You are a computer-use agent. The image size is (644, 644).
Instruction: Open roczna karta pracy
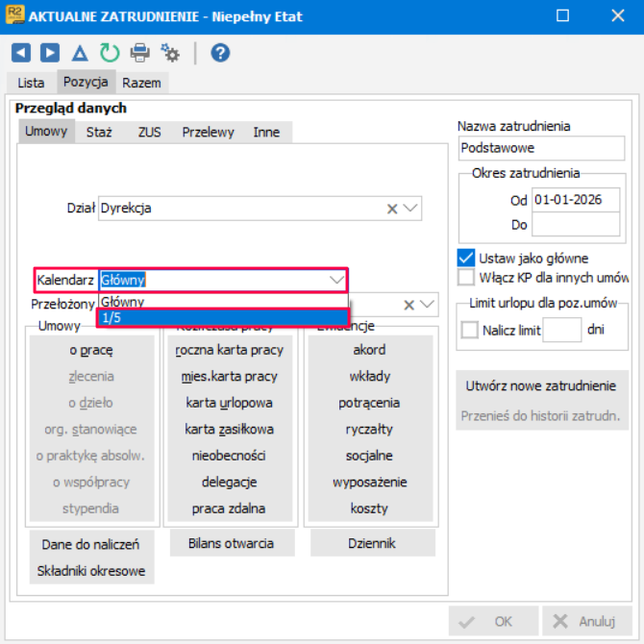[x=229, y=350]
